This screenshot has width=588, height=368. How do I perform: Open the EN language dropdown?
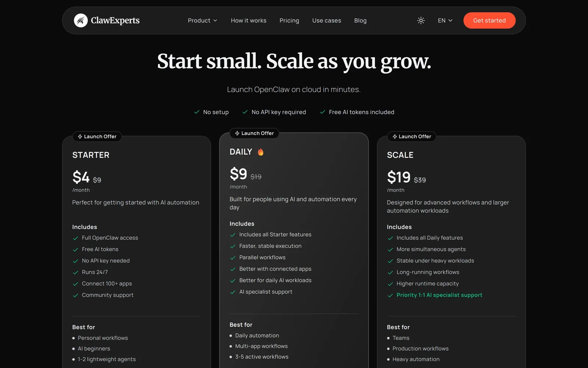[x=445, y=21]
